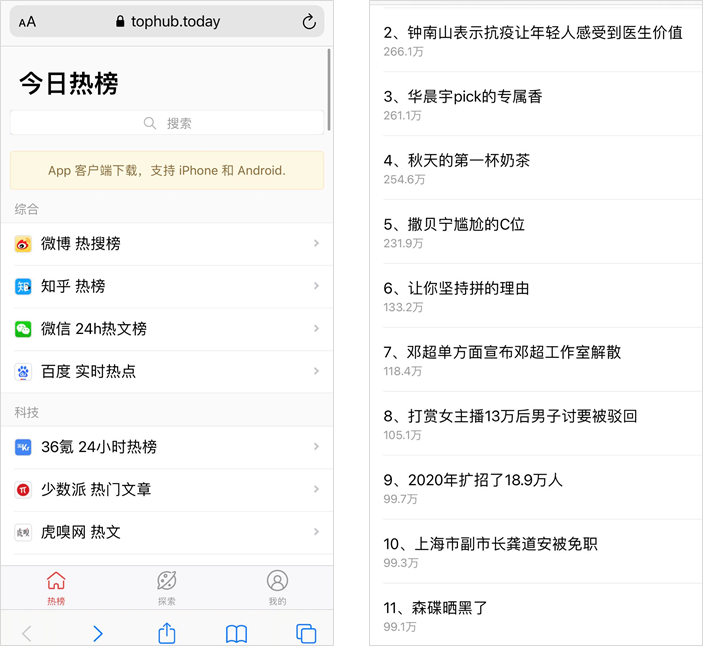Tap the tophub.today address bar
This screenshot has height=646, width=703.
167,21
